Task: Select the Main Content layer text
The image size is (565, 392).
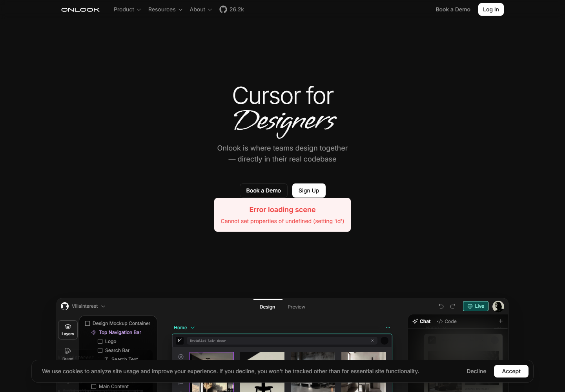Action: tap(114, 387)
